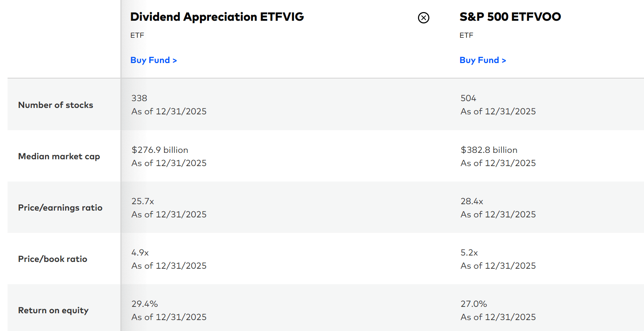Click the 504 stocks value for VOO
Viewport: 644px width, 331px height.
coord(468,98)
